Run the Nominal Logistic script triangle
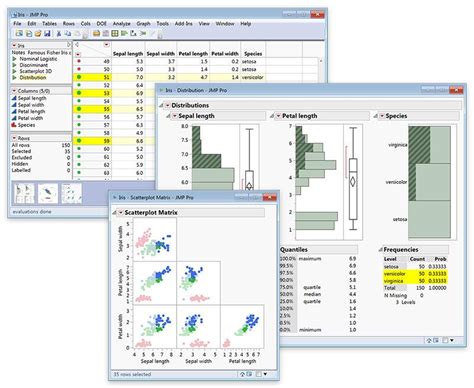474x388 pixels. pos(14,59)
